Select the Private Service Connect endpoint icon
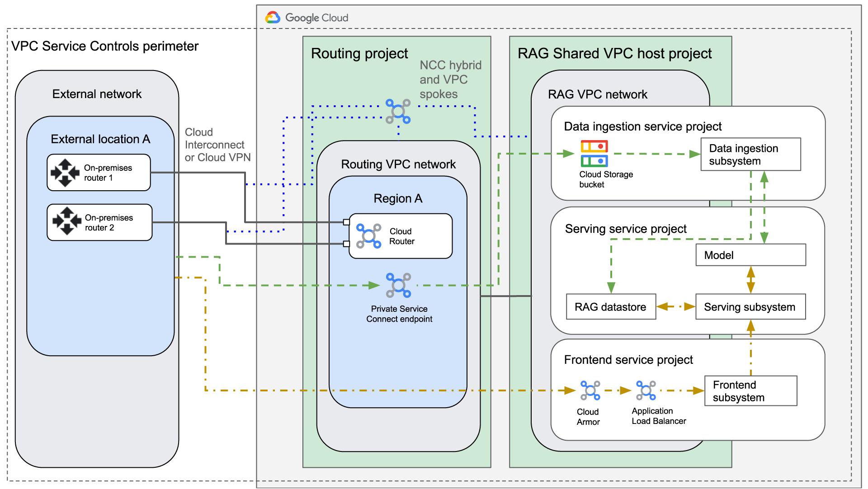 tap(398, 285)
